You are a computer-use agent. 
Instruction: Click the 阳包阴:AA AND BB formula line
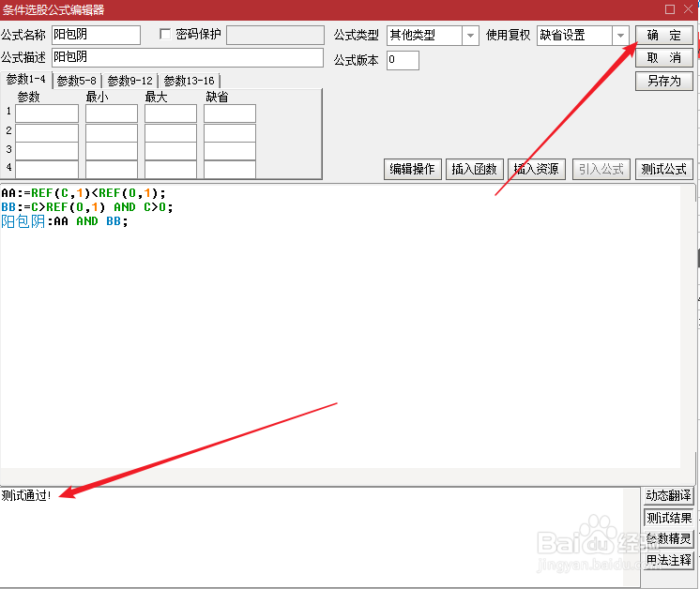point(65,221)
